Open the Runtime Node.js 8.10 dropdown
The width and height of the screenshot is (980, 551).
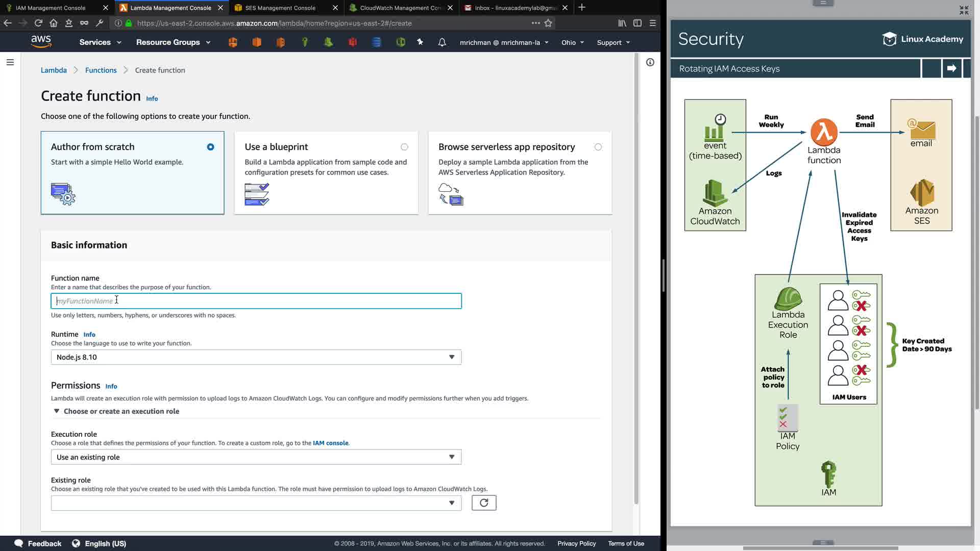(x=256, y=357)
